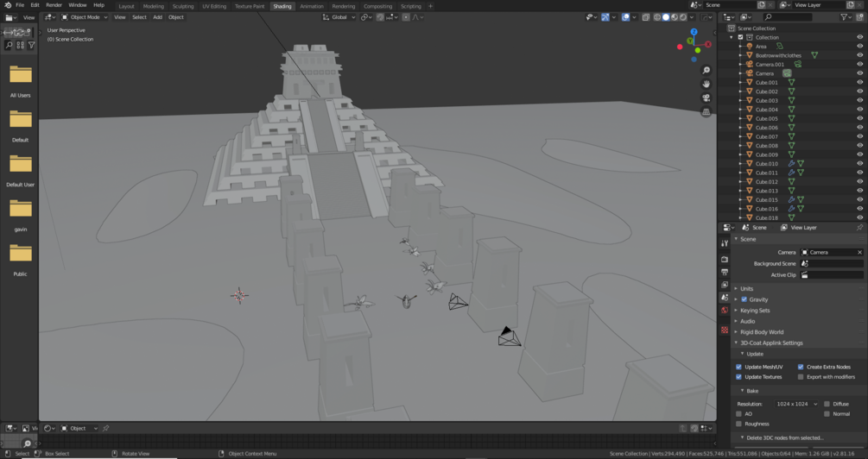
Task: Click the hand pan-view icon in the viewport
Action: pos(706,84)
